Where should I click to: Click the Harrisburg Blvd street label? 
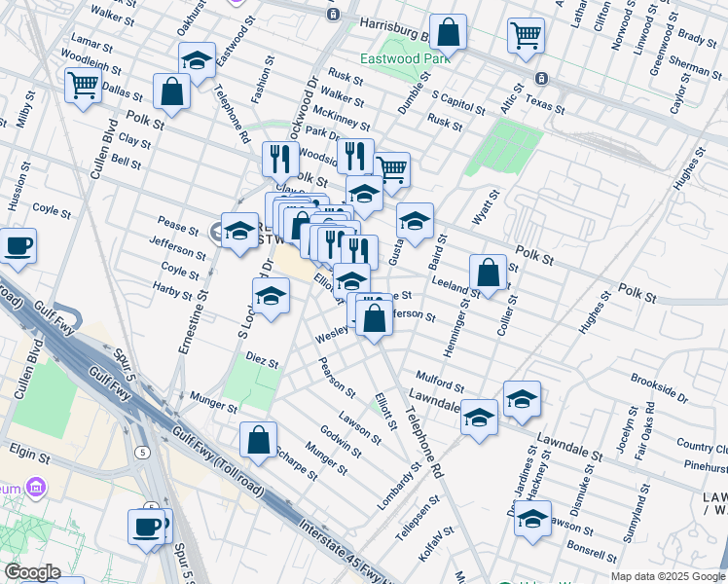click(x=395, y=29)
